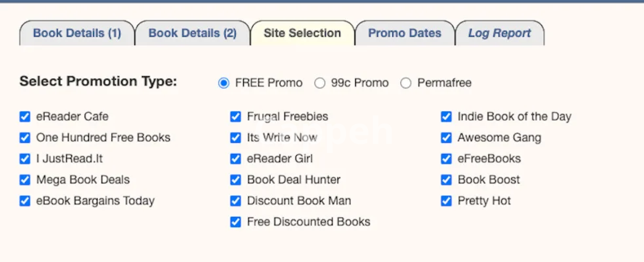Deselect Free Discounted Books checkbox
The image size is (644, 262).
tap(235, 222)
